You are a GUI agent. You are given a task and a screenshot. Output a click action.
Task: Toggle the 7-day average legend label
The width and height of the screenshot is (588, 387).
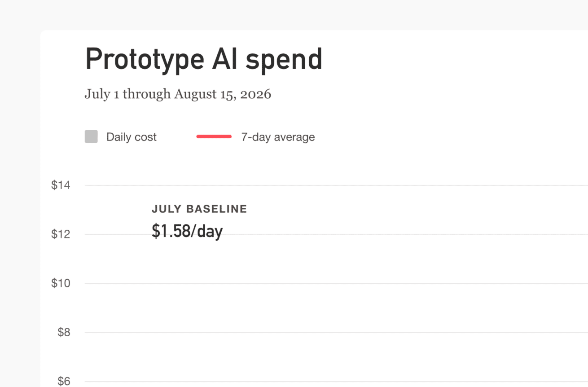278,137
